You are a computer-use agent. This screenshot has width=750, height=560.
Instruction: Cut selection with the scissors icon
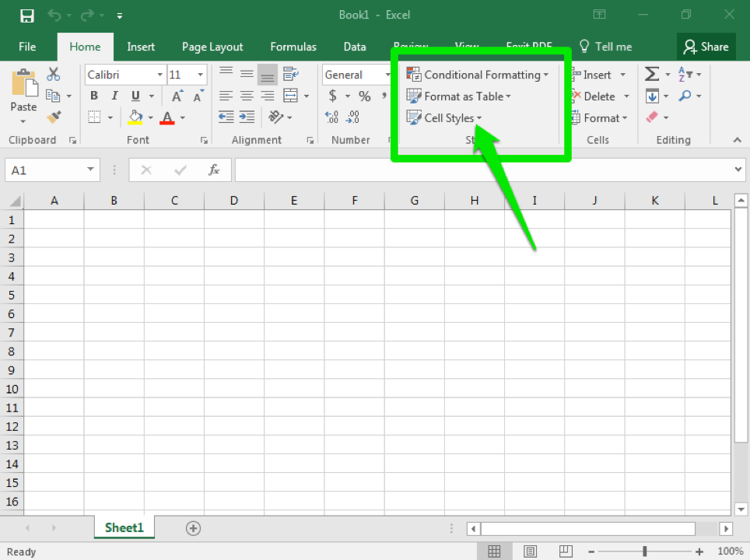[x=53, y=74]
